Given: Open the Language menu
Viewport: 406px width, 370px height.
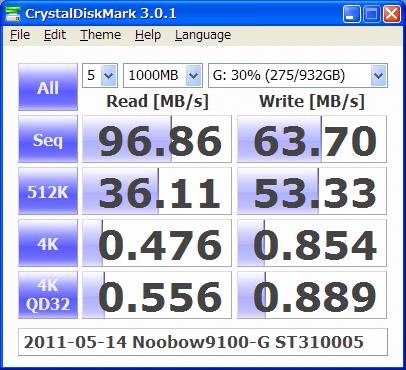Looking at the screenshot, I should tap(203, 35).
